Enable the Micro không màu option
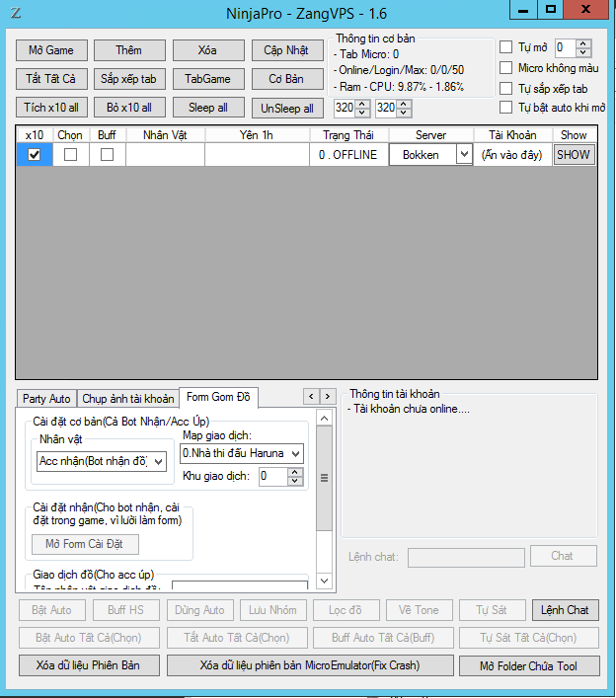616x698 pixels. (506, 68)
